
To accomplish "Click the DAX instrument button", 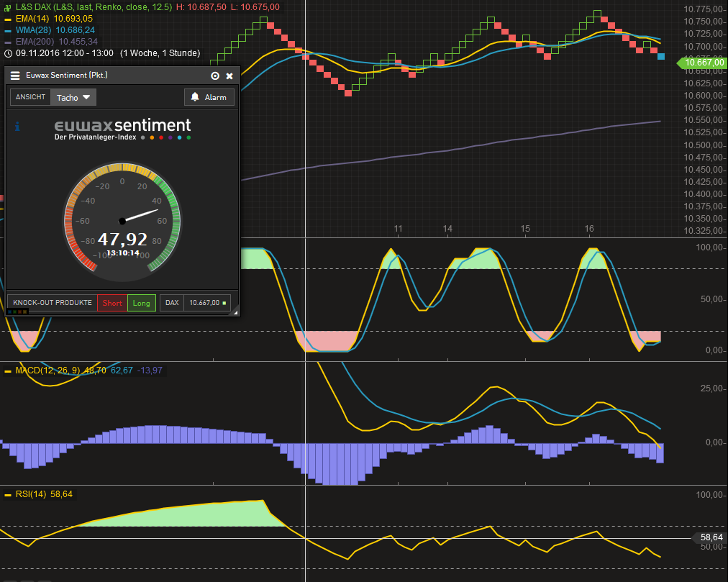I will coord(171,303).
